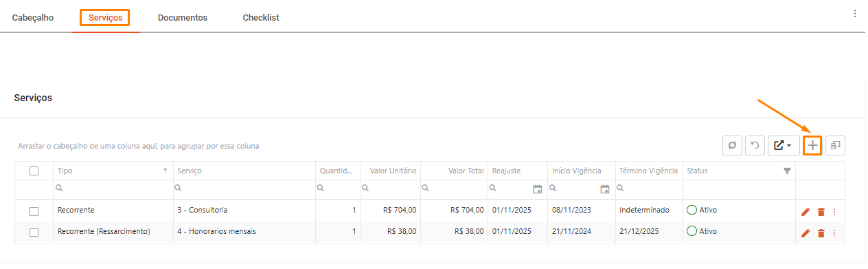Open Status column filter funnel icon

point(787,171)
